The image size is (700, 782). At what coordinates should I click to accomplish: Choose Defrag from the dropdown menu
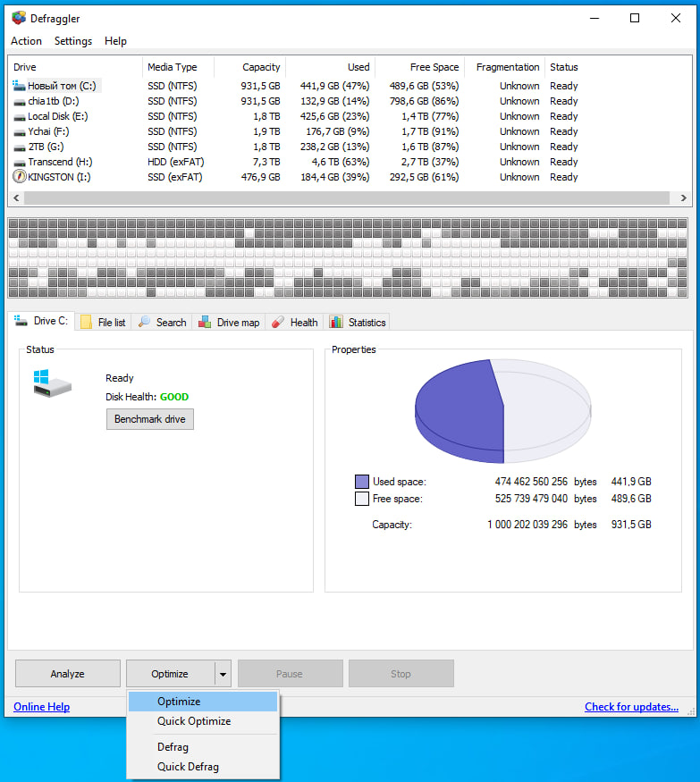(x=203, y=747)
